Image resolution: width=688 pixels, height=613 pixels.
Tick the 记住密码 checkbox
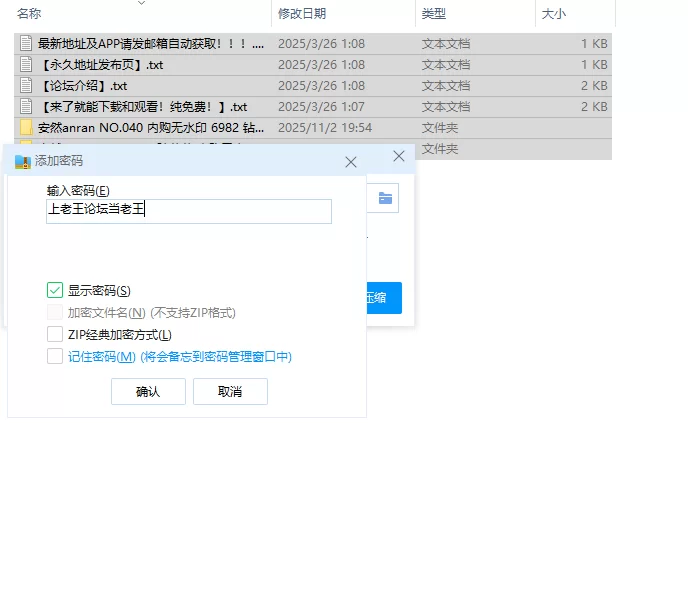55,356
